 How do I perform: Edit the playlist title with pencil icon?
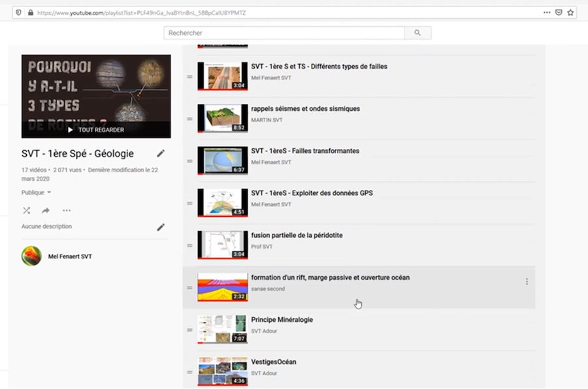pyautogui.click(x=161, y=153)
